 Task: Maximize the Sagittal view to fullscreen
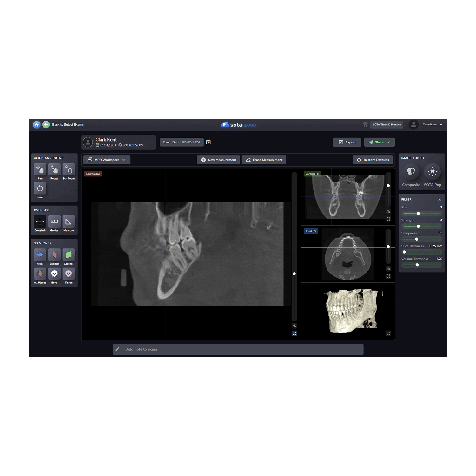[294, 334]
